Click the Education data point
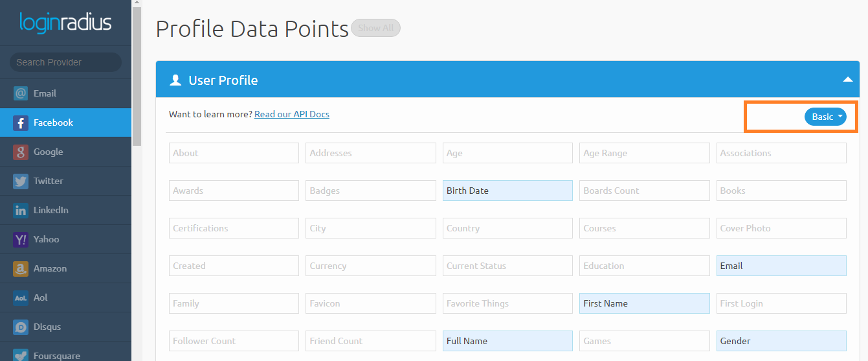The image size is (868, 361). click(645, 266)
